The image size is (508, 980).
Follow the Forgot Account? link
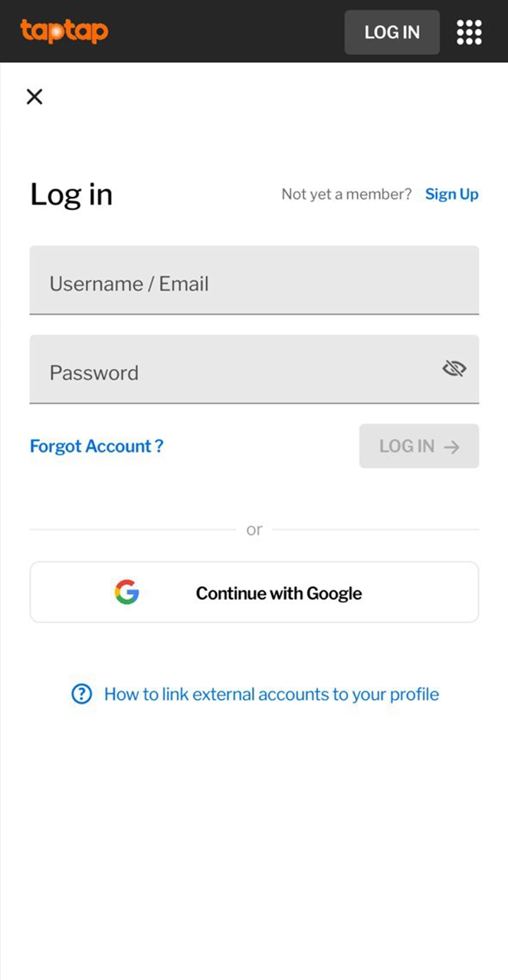pos(97,446)
